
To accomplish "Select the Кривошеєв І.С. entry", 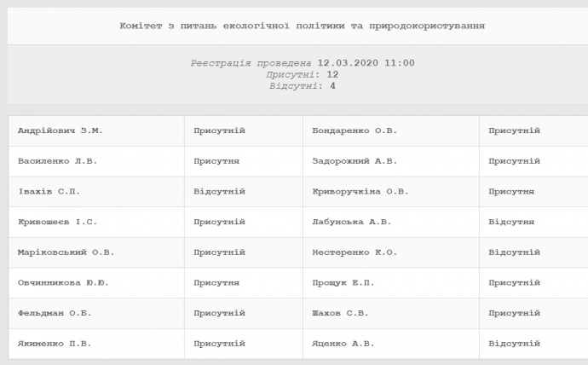I will (57, 222).
